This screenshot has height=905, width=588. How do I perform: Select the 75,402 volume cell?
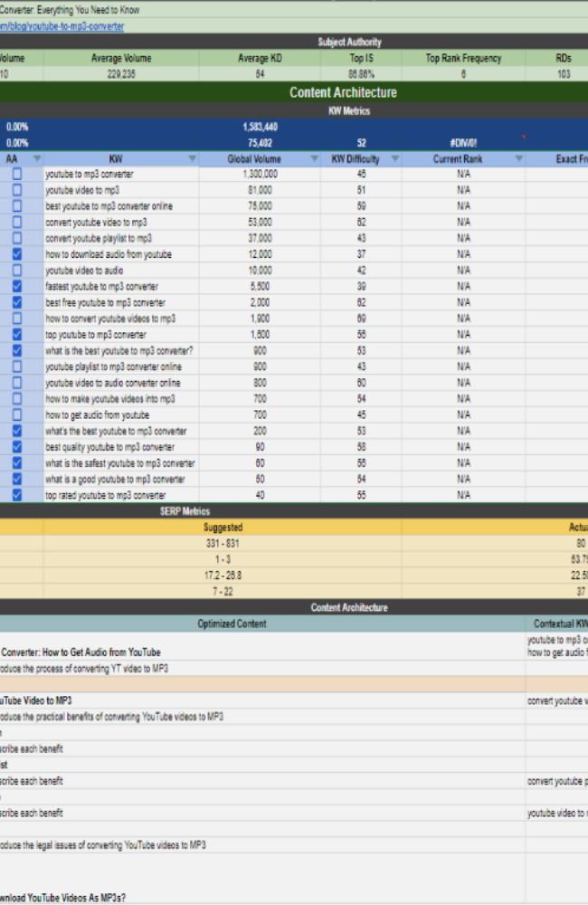(x=260, y=143)
